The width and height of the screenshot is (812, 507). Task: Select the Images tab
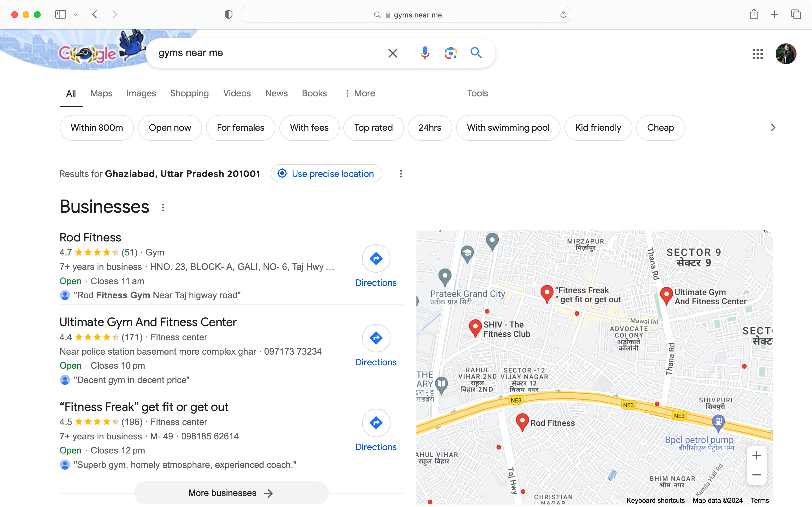[x=142, y=93]
